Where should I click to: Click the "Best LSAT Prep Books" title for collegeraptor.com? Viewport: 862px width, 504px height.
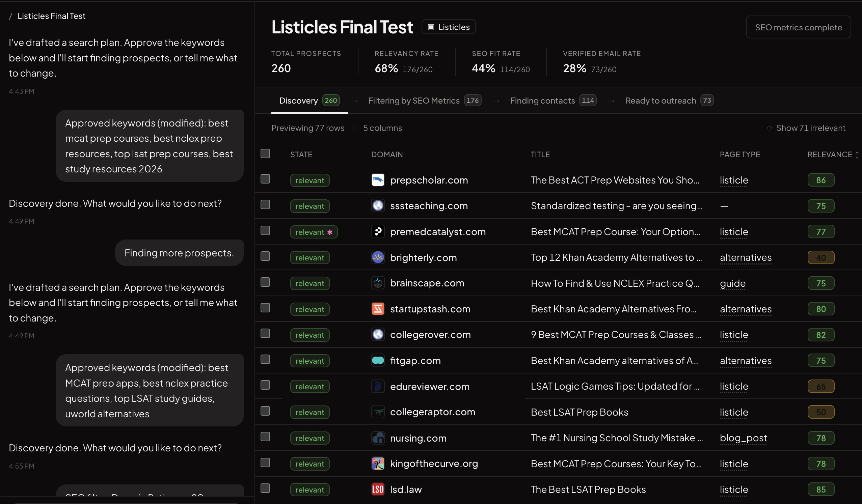(580, 412)
